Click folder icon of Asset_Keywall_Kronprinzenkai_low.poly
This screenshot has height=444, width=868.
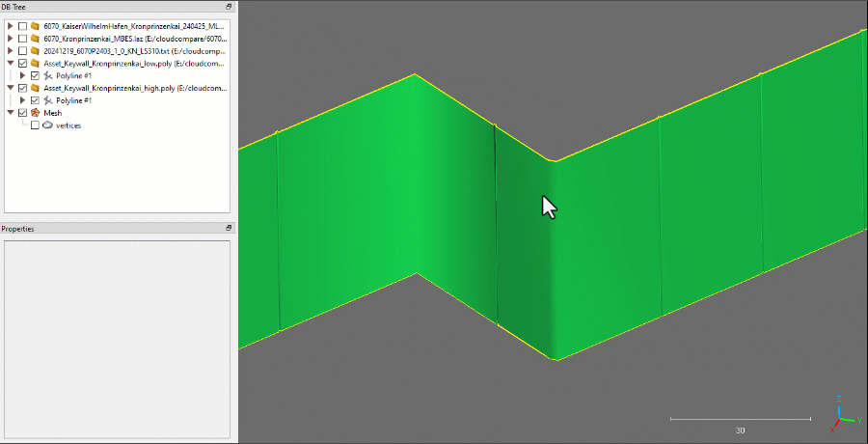click(x=36, y=63)
